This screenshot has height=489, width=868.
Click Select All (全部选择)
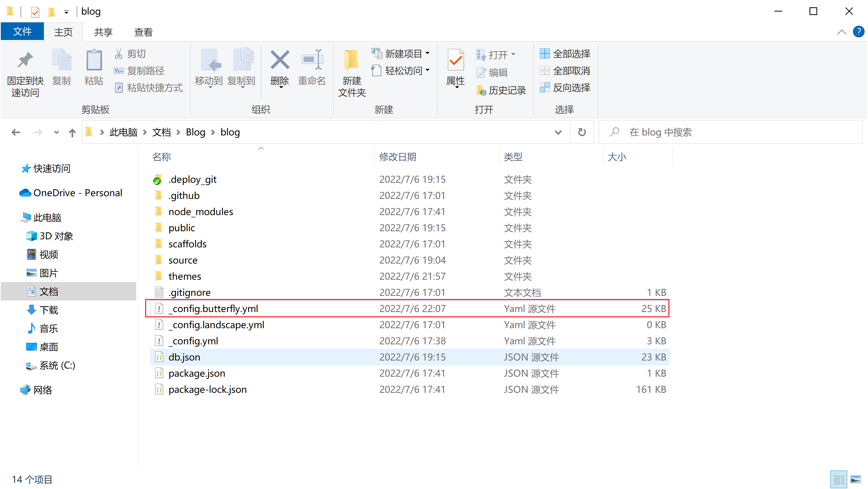pos(565,54)
